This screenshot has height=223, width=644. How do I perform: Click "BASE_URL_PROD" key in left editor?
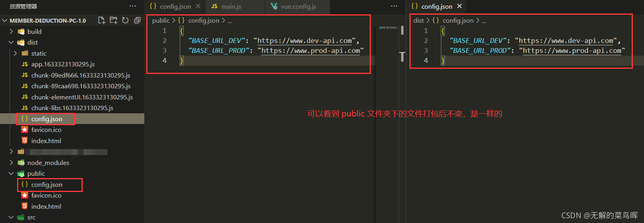click(x=219, y=50)
